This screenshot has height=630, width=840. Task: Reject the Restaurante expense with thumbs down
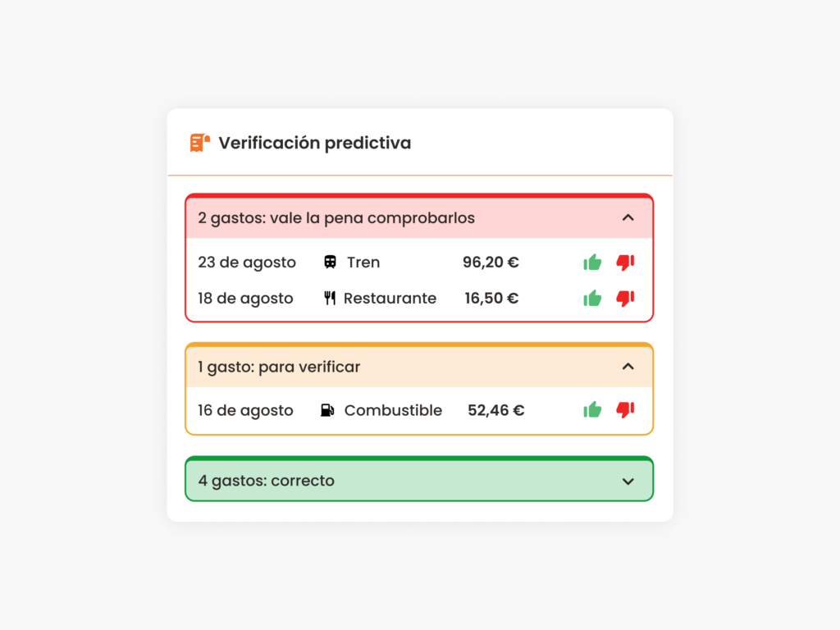(x=625, y=298)
